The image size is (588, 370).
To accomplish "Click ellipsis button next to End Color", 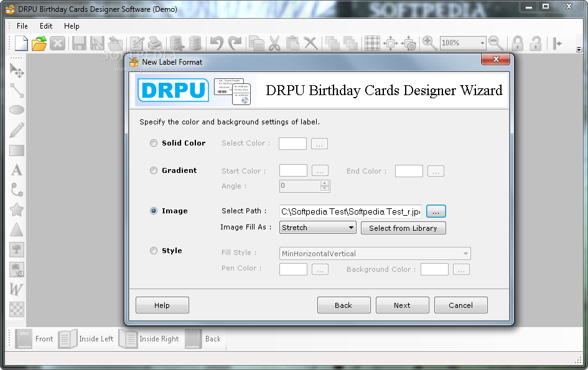I will click(436, 171).
